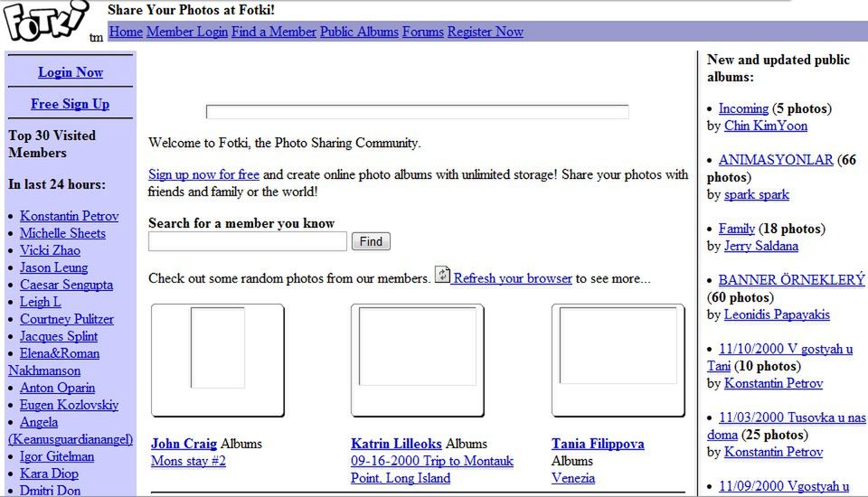Viewport: 868px width, 497px height.
Task: Open Michelle Sheets member page
Action: click(62, 233)
